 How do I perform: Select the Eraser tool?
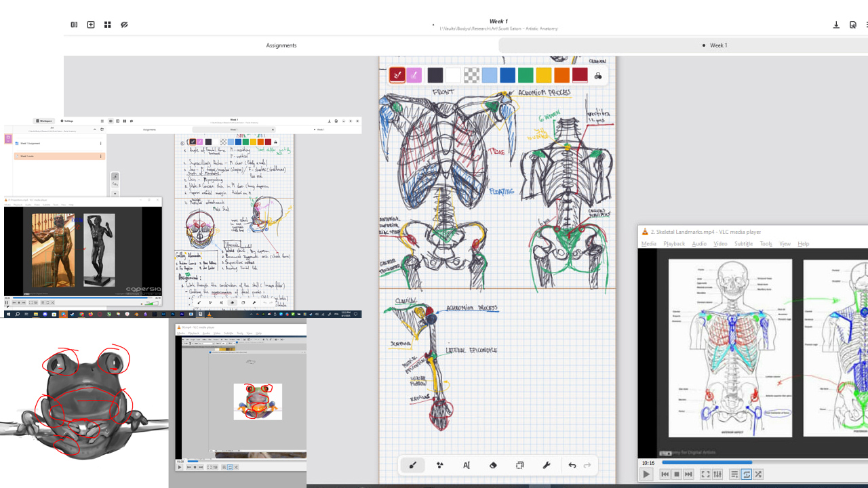(493, 466)
